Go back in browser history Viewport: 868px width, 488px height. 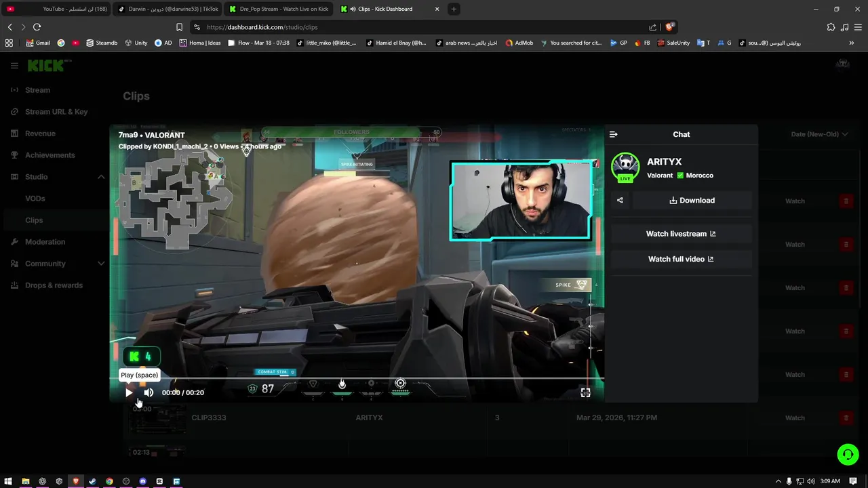click(9, 27)
